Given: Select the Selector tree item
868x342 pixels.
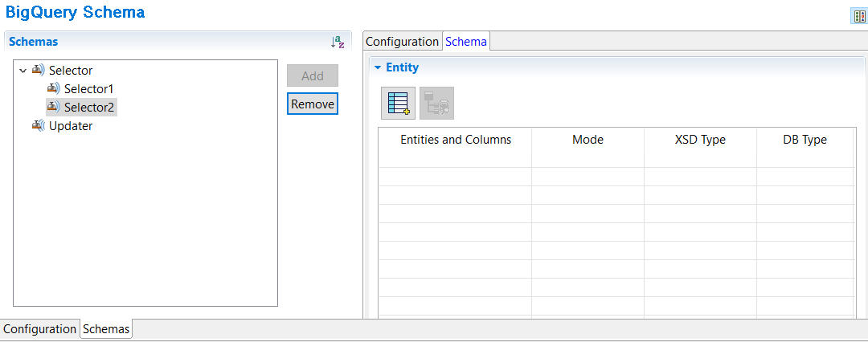Looking at the screenshot, I should click(x=71, y=71).
